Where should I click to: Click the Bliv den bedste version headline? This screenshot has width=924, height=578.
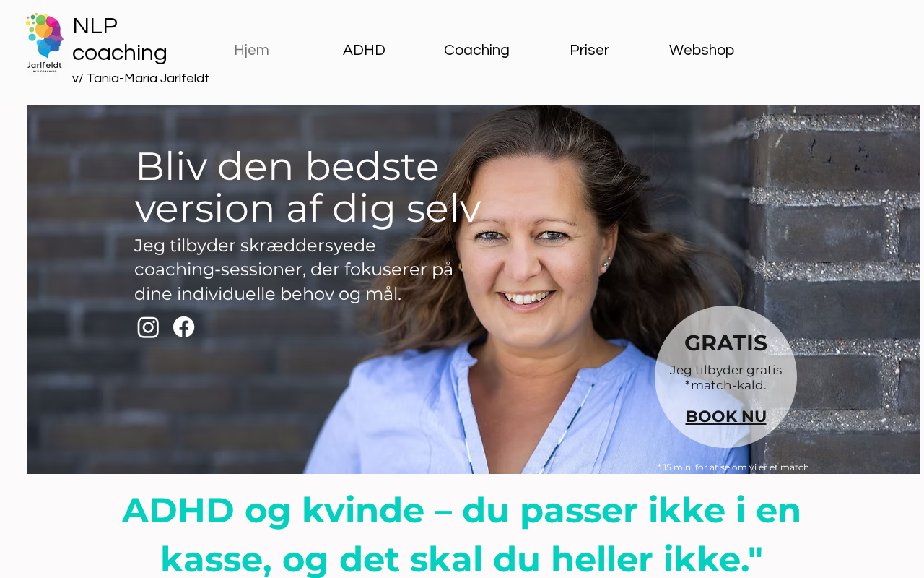click(x=308, y=187)
